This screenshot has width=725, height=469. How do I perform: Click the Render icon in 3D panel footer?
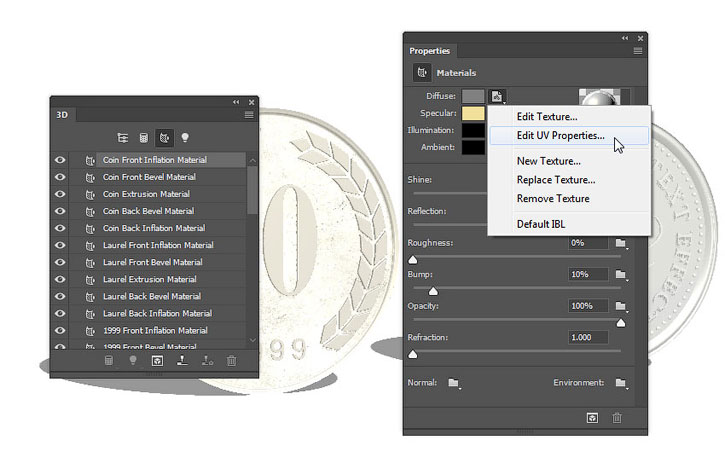pos(157,360)
